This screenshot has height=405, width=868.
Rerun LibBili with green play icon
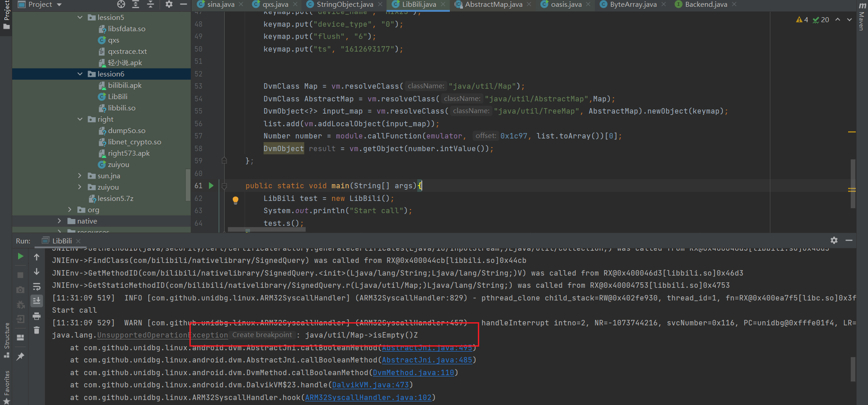tap(20, 256)
